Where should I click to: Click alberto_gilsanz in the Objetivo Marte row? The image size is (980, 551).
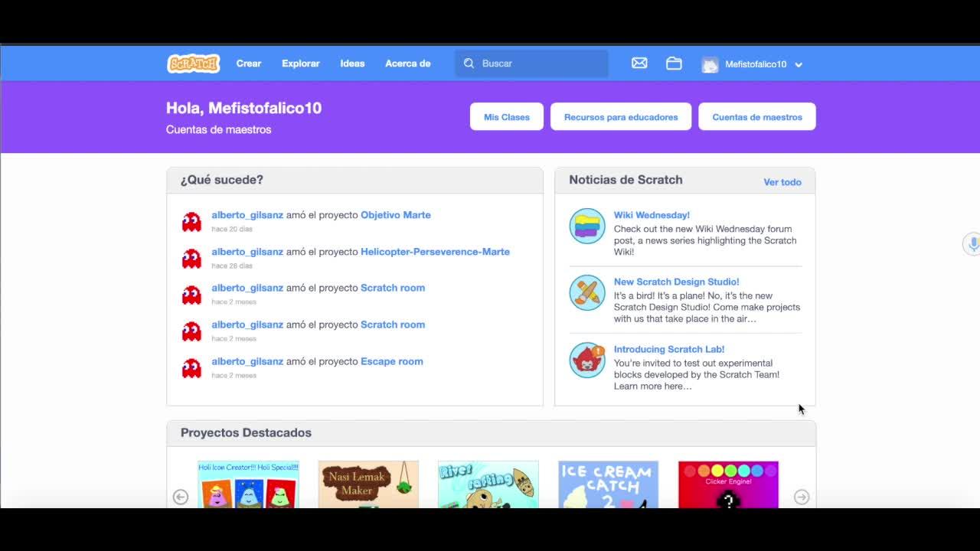pos(247,215)
